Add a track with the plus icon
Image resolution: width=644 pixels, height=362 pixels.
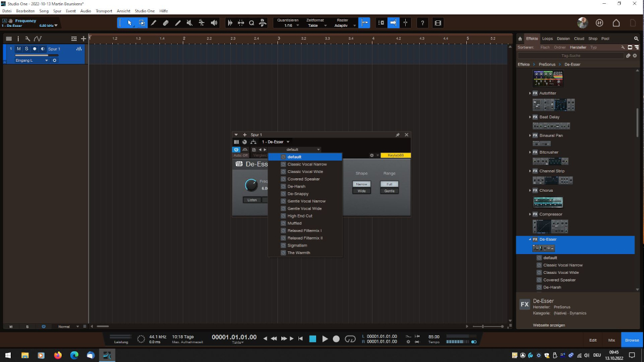pyautogui.click(x=83, y=39)
